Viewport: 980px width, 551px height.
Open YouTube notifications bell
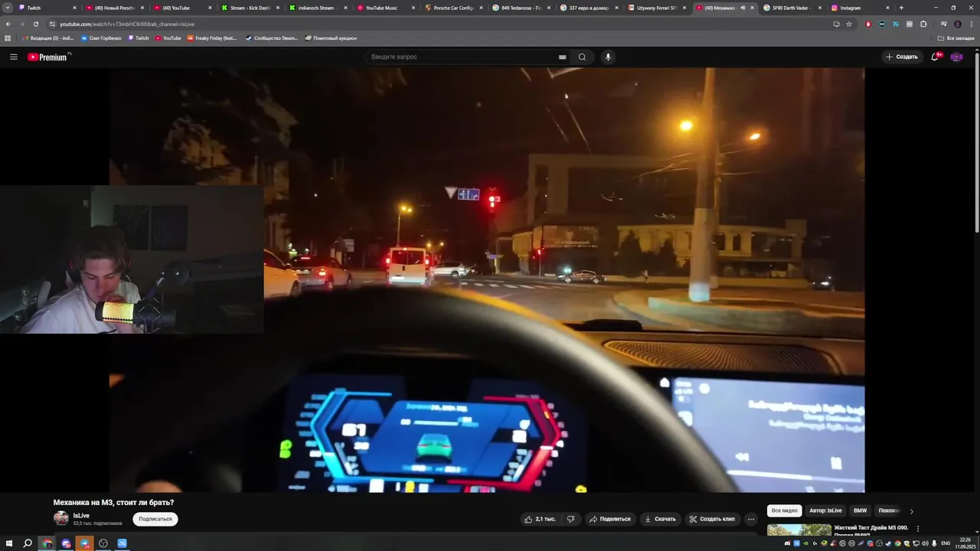935,57
